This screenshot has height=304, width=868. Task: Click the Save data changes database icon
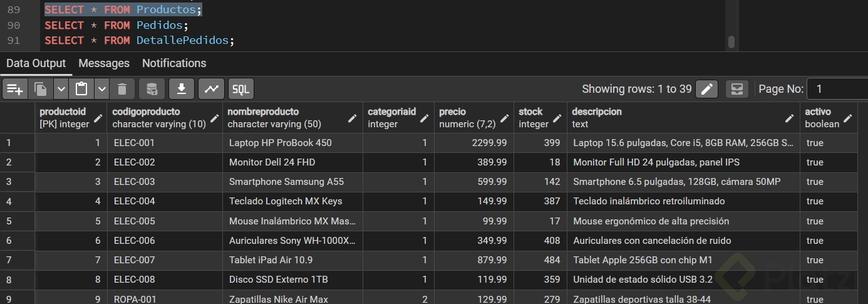(152, 89)
